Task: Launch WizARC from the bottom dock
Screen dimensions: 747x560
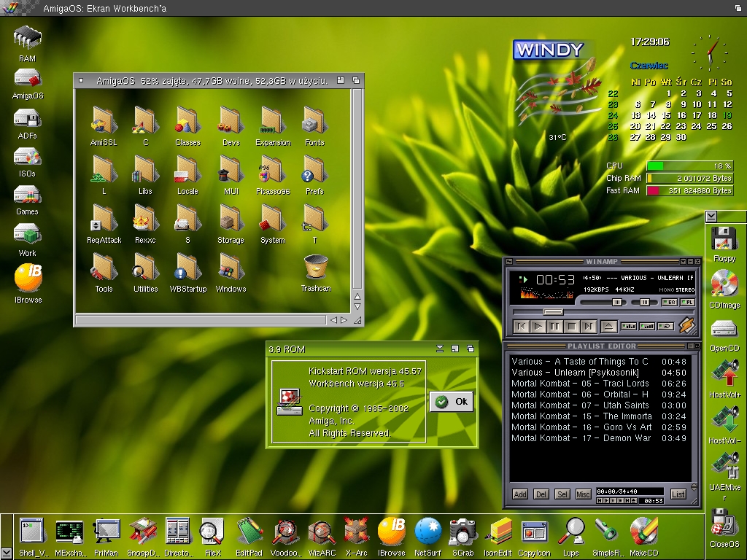Action: point(322,537)
